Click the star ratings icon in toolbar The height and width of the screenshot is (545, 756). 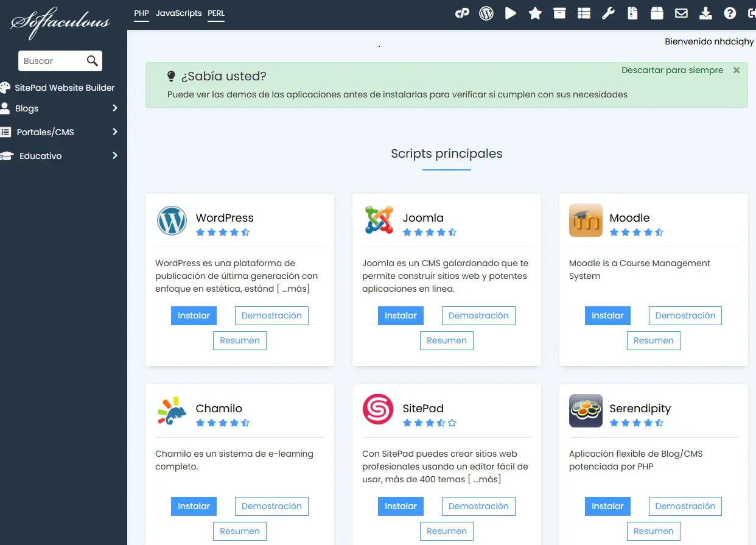535,13
